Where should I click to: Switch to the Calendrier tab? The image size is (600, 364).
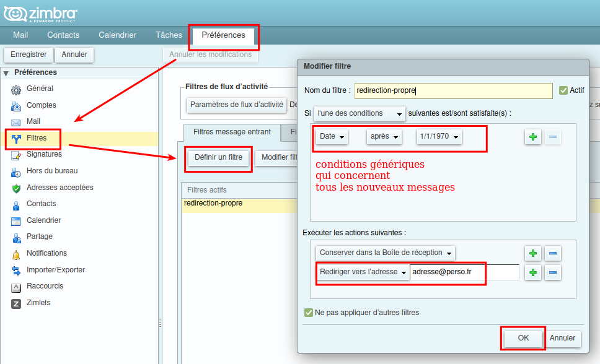118,35
